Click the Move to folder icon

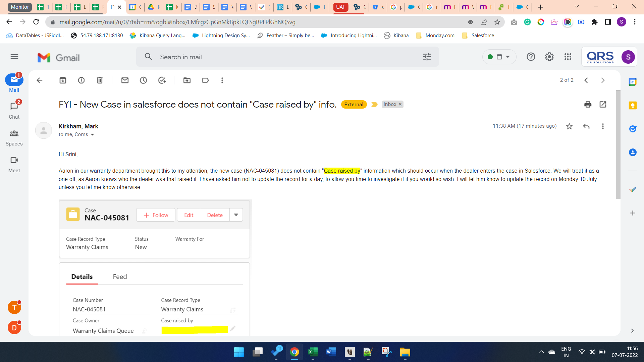tap(187, 80)
